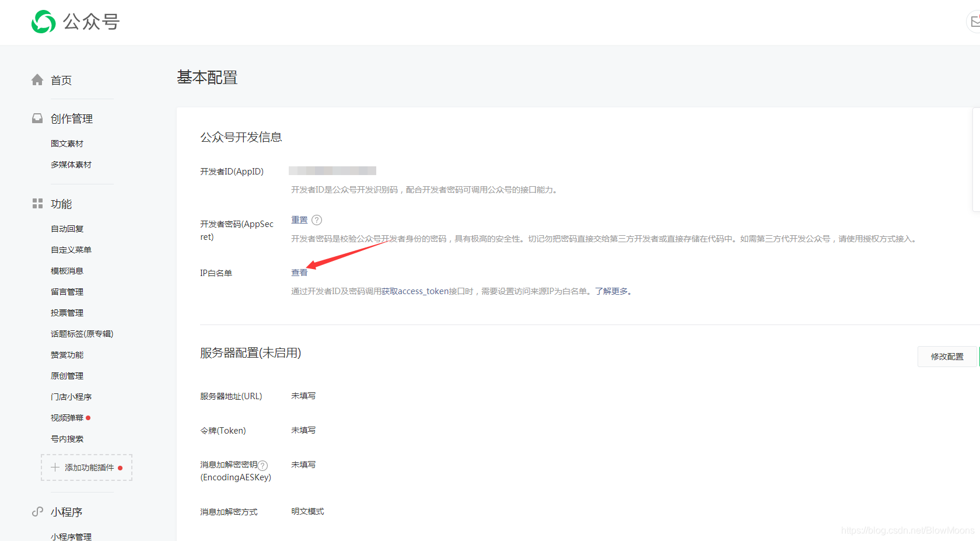
Task: Open the 创作管理 section
Action: coord(72,118)
